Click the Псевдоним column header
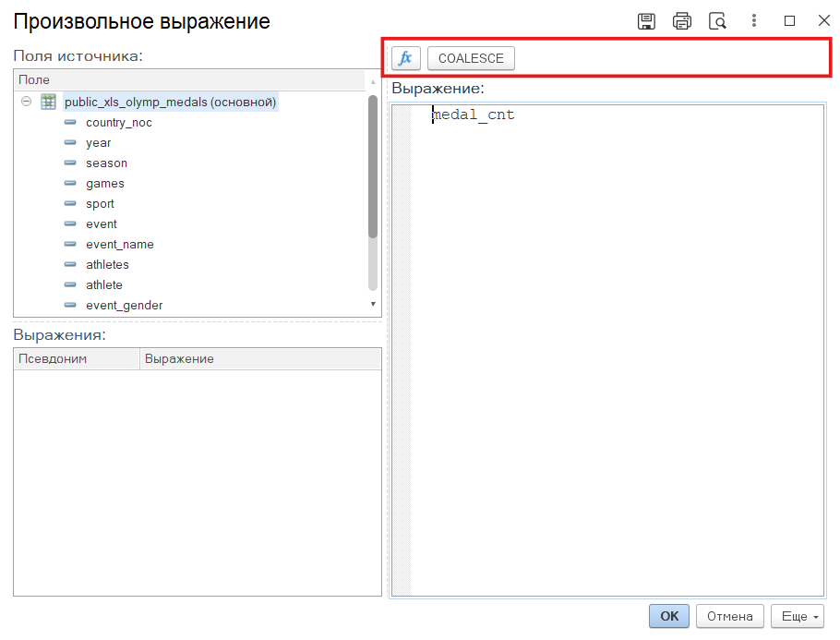The height and width of the screenshot is (640, 840). (77, 358)
